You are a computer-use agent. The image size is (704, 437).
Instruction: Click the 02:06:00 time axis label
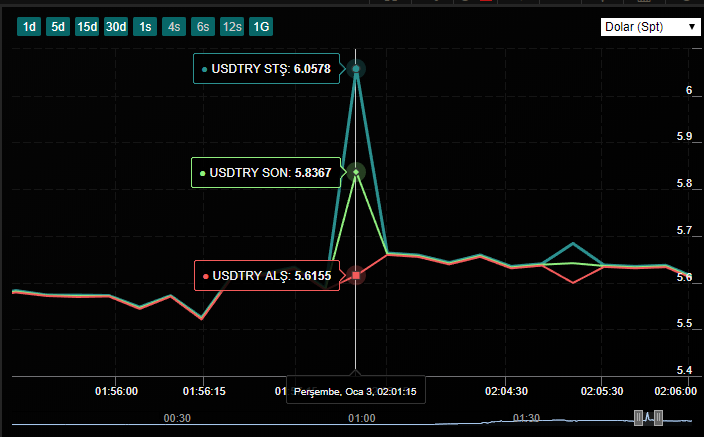(x=675, y=391)
